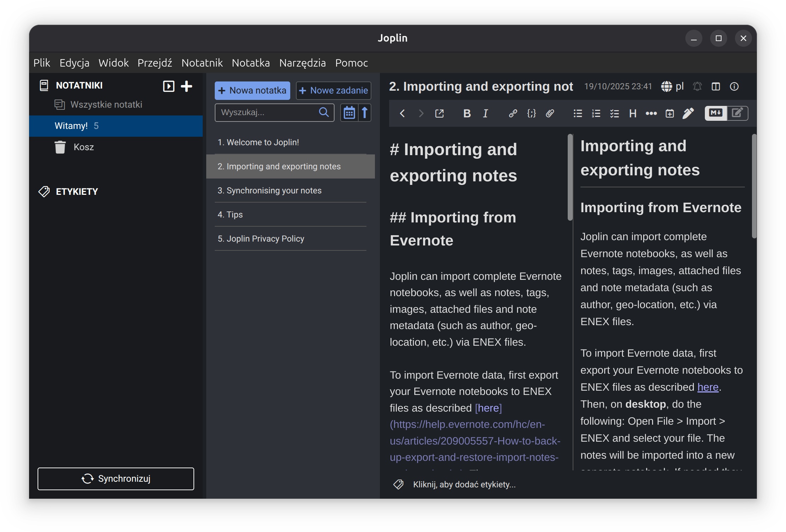Open the three-dots overflow menu in the toolbar
The image size is (786, 532).
[651, 113]
